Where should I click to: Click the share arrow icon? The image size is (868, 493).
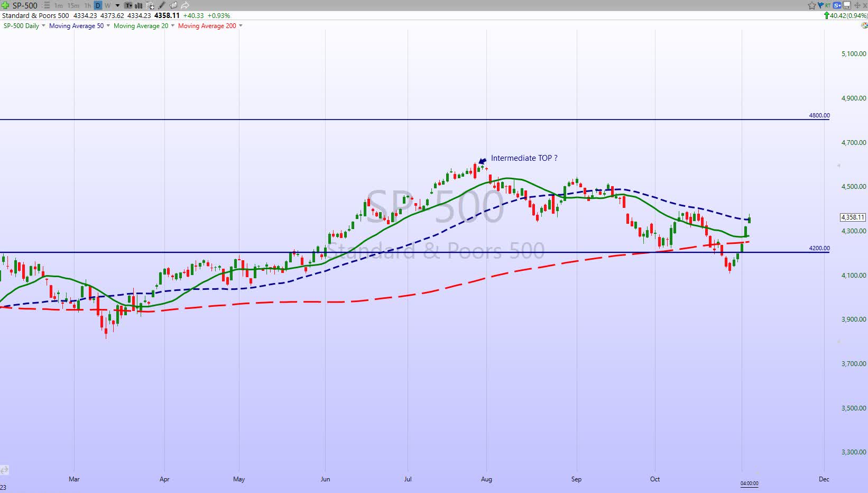185,5
